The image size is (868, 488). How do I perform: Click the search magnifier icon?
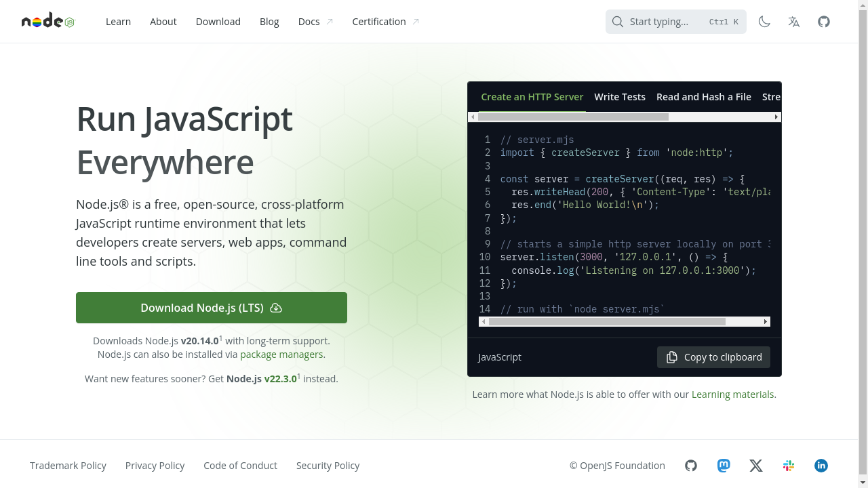[x=618, y=21]
